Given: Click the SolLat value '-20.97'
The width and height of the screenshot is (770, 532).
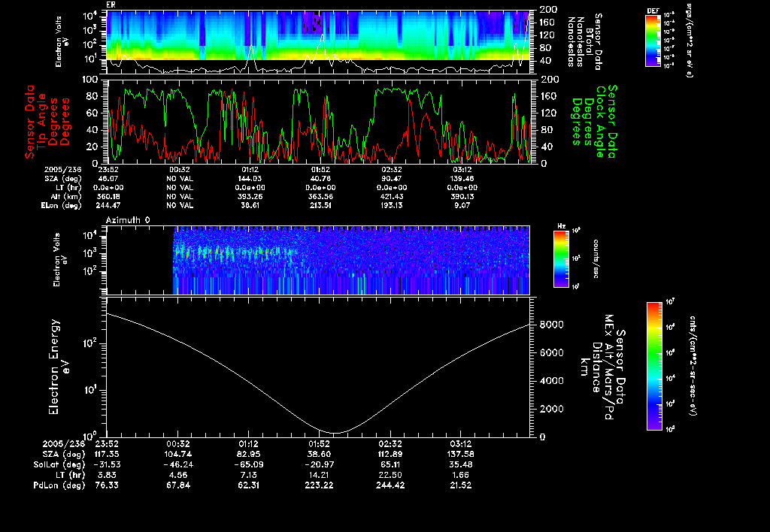Looking at the screenshot, I should click(x=319, y=464).
